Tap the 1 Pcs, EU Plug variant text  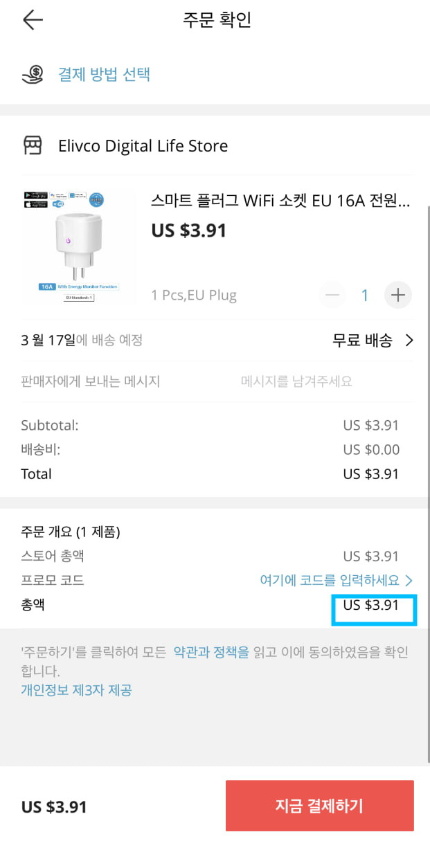pyautogui.click(x=194, y=296)
